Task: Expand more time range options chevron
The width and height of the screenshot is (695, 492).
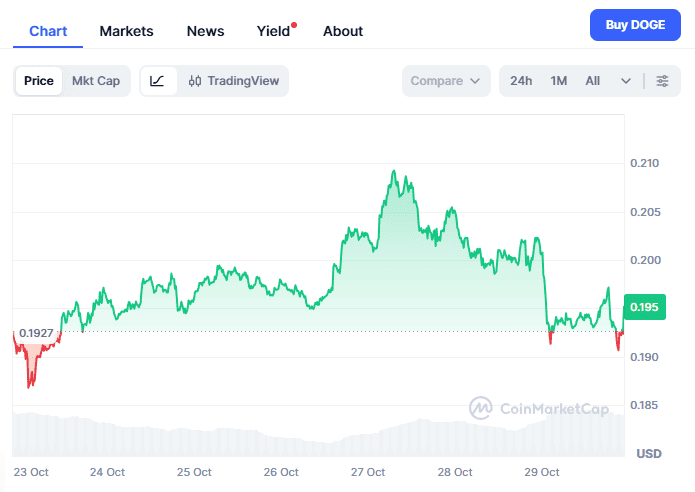Action: (626, 81)
